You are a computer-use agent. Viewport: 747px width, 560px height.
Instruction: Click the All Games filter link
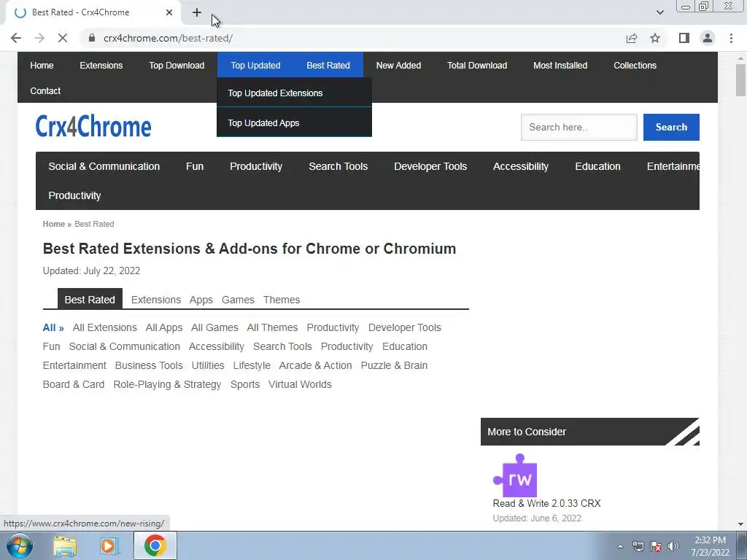[x=214, y=327]
